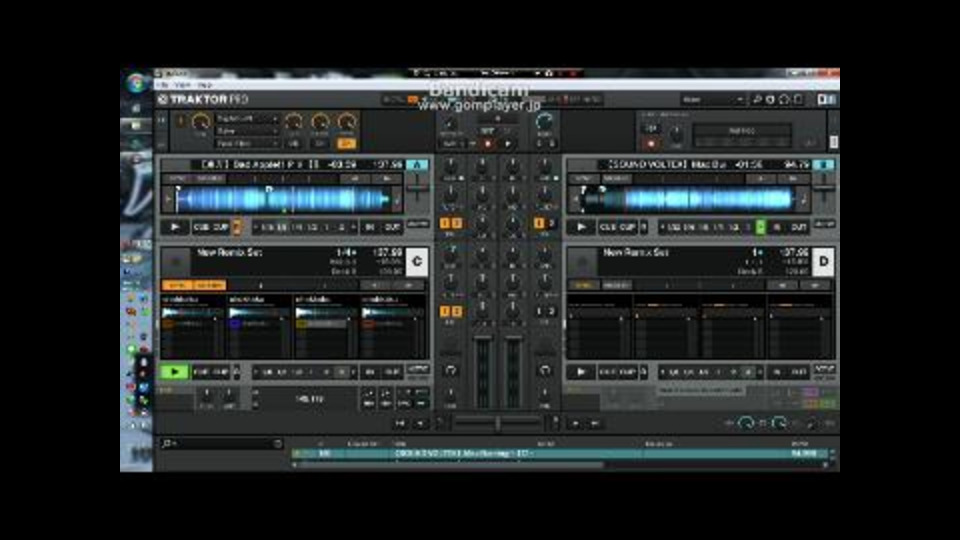The width and height of the screenshot is (960, 540).
Task: Toggle the first FX on button
Action: click(293, 144)
